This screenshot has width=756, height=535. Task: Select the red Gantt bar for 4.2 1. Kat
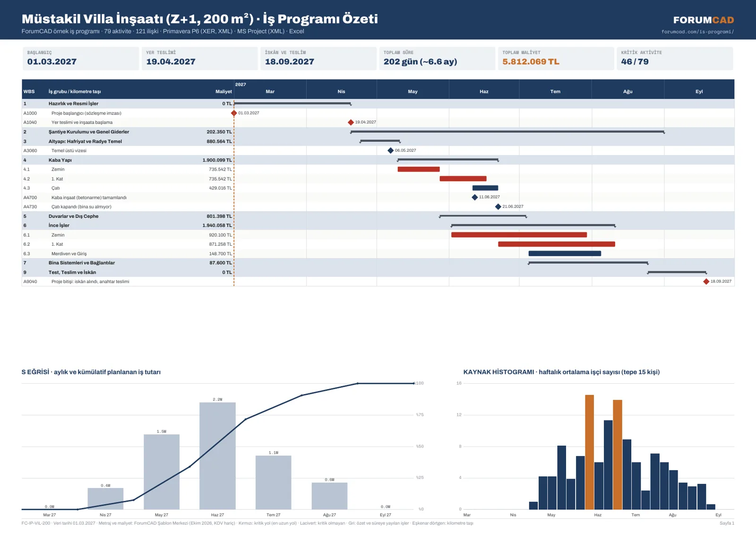click(463, 179)
